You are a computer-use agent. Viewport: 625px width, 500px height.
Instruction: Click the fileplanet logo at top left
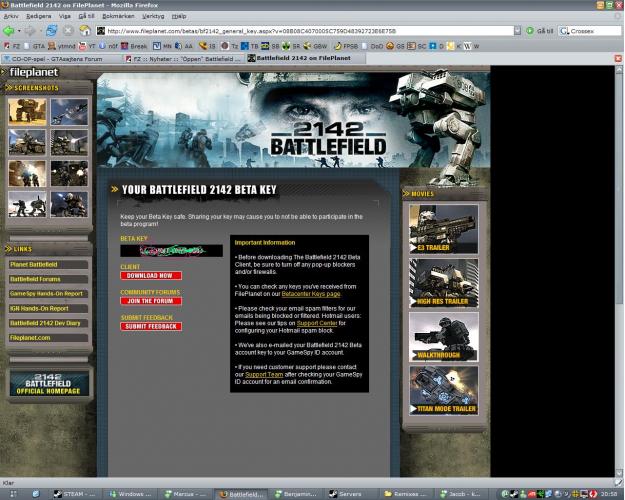[x=33, y=72]
